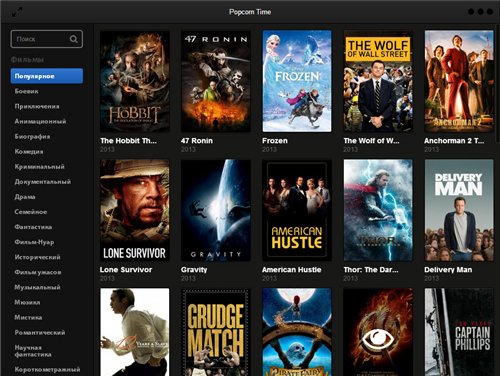Select the Frozen movie poster
The height and width of the screenshot is (376, 500).
[x=297, y=81]
